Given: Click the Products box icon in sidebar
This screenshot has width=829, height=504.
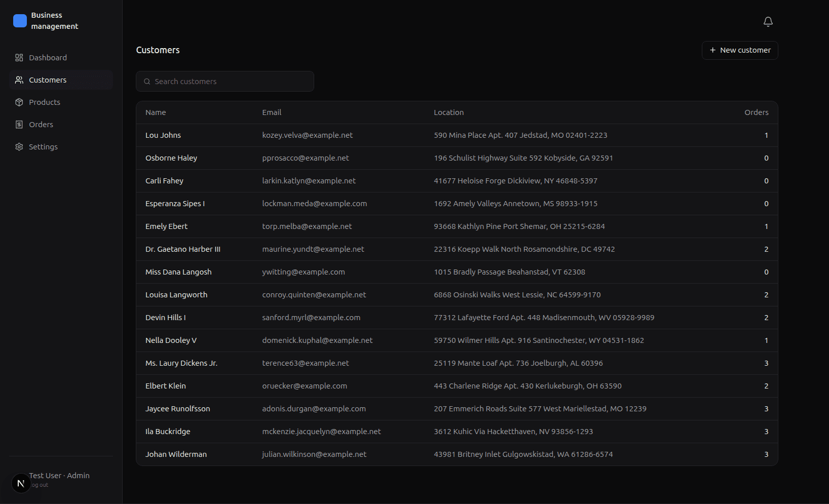Looking at the screenshot, I should (x=19, y=102).
